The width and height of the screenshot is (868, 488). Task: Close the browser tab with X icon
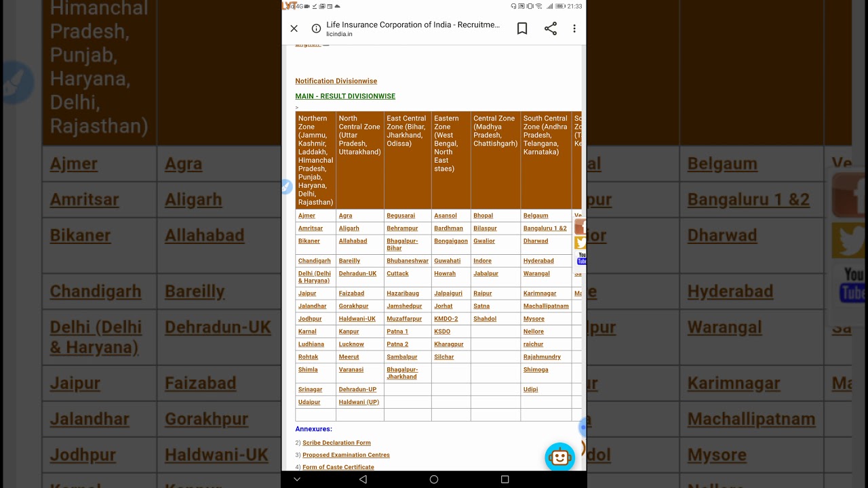(x=294, y=28)
